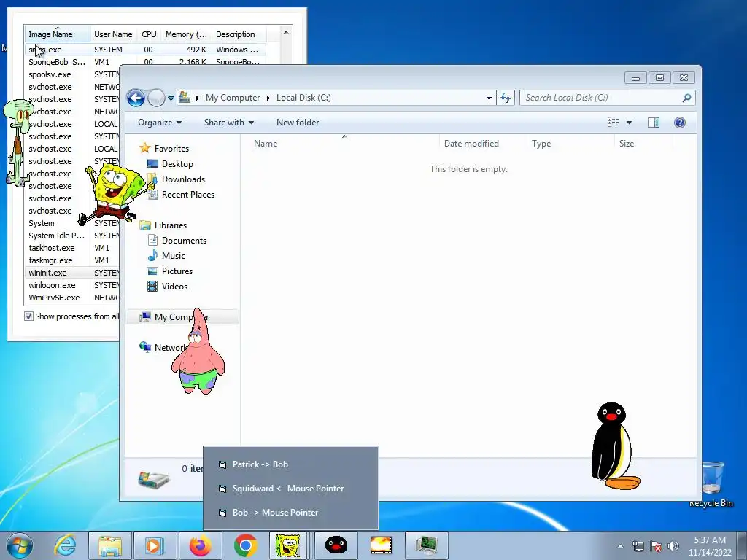Open the Windows Start menu
The width and height of the screenshot is (747, 560).
(x=19, y=545)
